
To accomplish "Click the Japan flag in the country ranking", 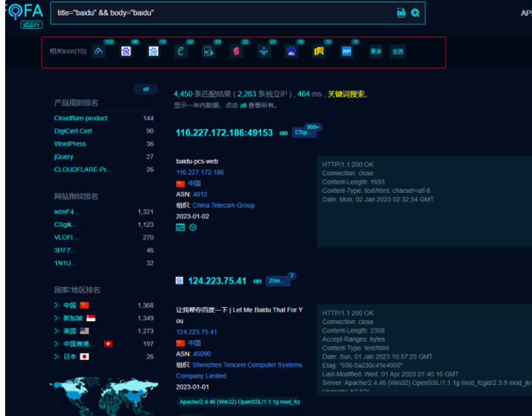I will (x=85, y=357).
